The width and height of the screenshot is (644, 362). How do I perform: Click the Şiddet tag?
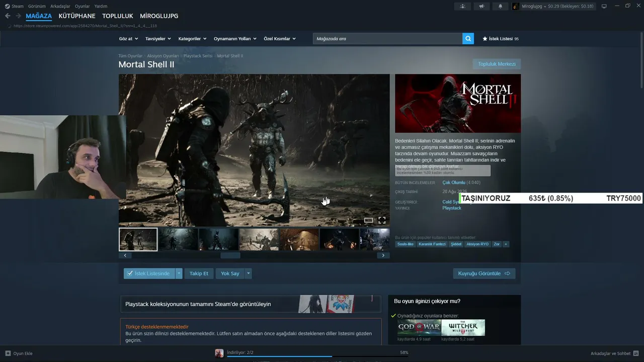(x=456, y=244)
